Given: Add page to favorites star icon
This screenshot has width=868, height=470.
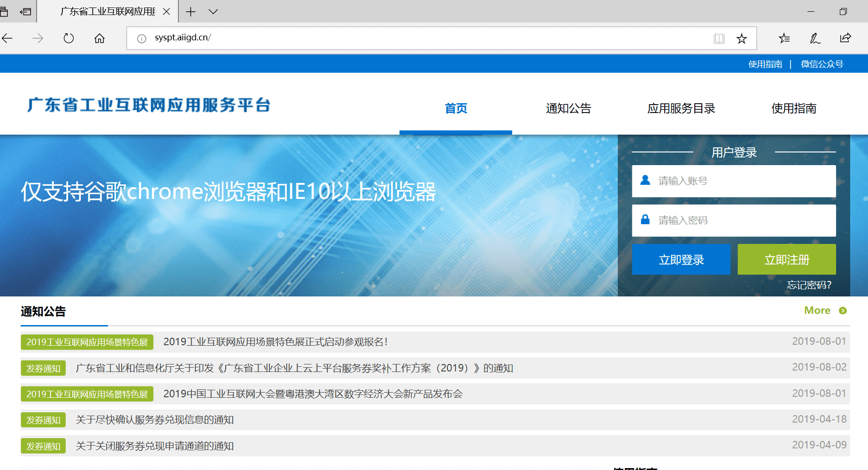Looking at the screenshot, I should [742, 38].
